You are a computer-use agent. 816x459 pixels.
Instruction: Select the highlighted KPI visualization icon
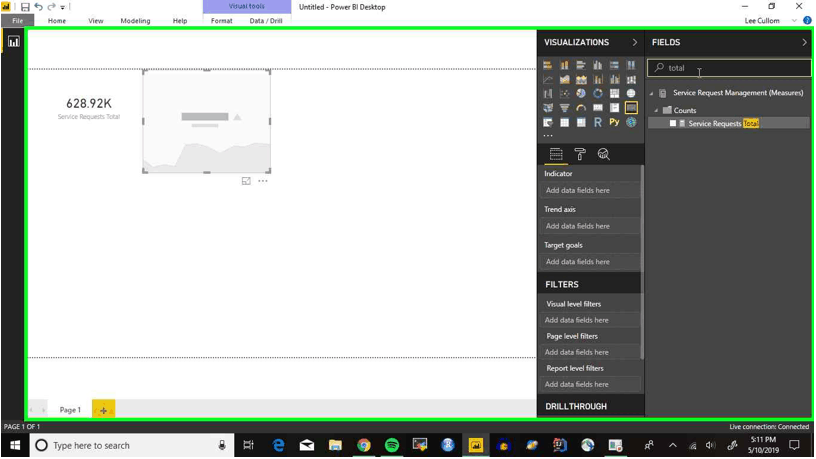[631, 108]
